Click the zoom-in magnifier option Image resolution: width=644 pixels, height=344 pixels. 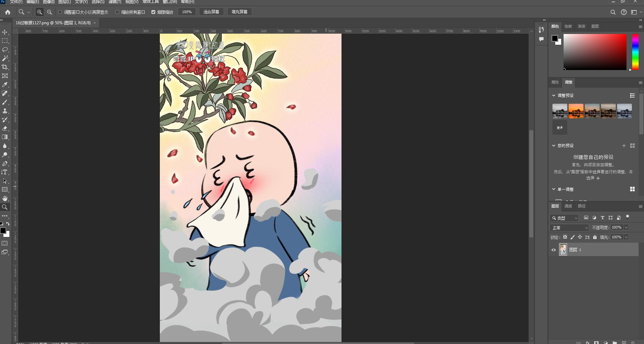coord(40,12)
